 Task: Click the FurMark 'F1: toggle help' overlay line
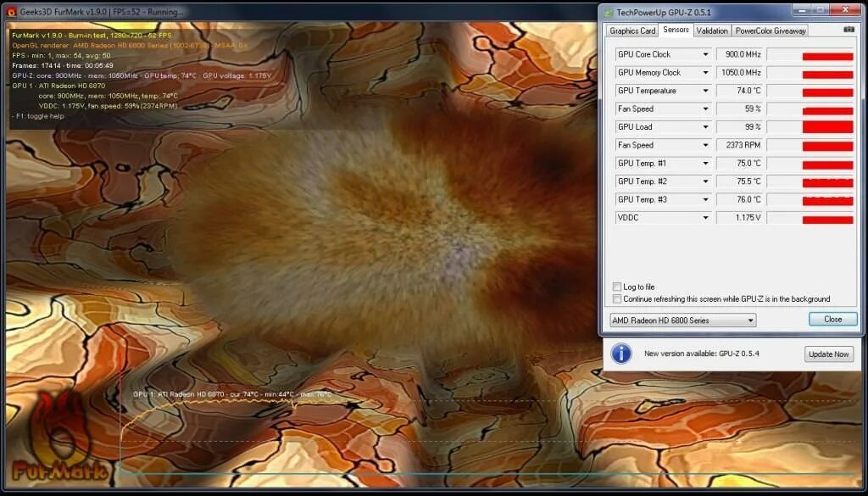click(x=37, y=116)
